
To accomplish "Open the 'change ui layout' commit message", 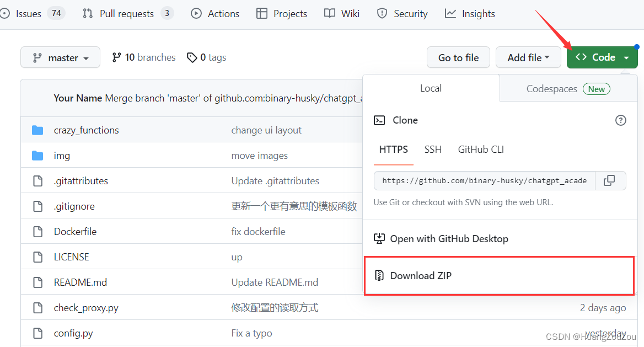I will point(266,130).
